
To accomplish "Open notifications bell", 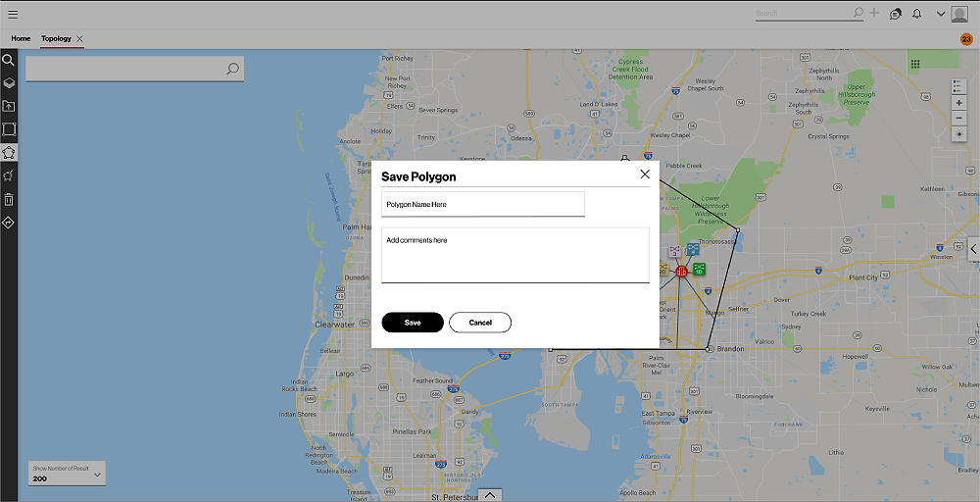I will [x=917, y=14].
